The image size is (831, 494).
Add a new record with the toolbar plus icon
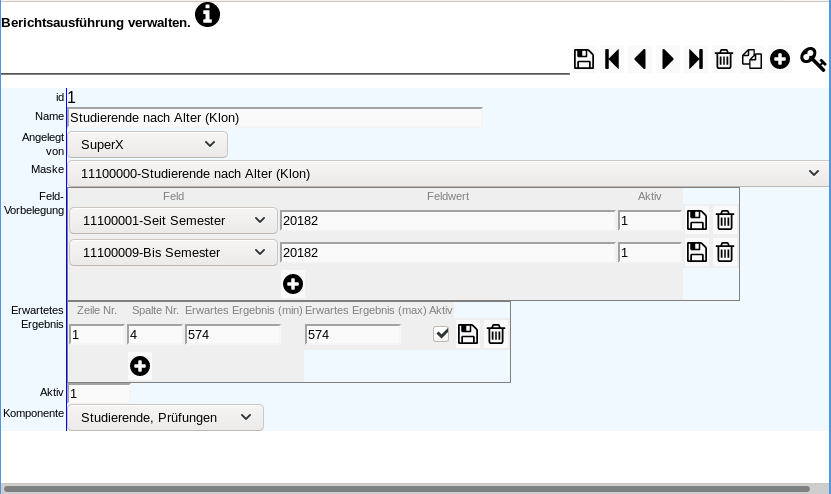click(780, 59)
